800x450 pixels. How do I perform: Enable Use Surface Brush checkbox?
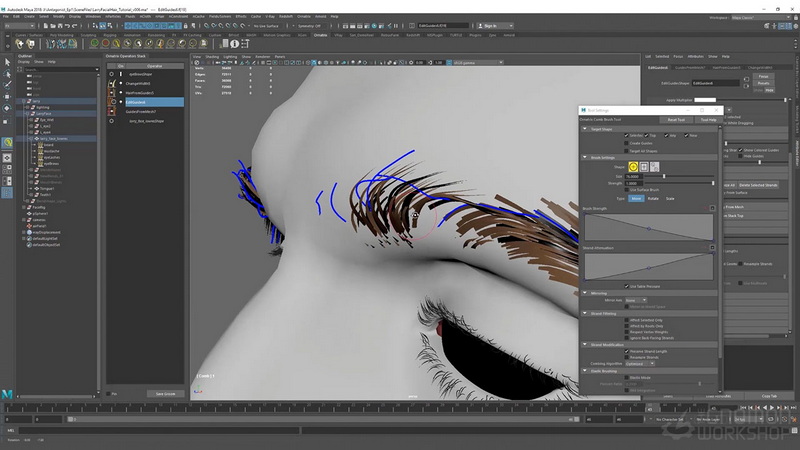pyautogui.click(x=627, y=190)
